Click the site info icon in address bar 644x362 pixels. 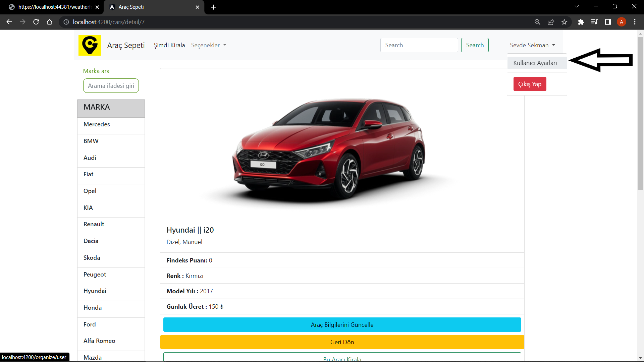point(66,22)
